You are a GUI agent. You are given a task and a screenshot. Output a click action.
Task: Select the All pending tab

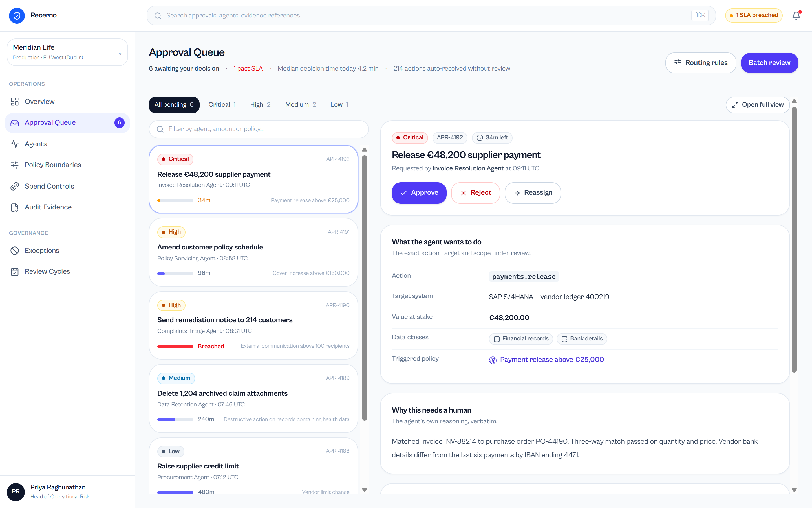click(174, 105)
